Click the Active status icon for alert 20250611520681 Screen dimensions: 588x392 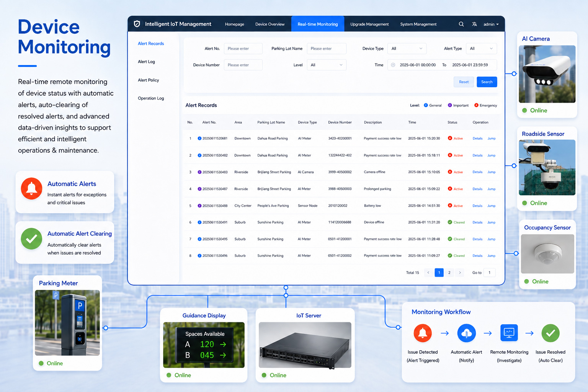(x=450, y=138)
